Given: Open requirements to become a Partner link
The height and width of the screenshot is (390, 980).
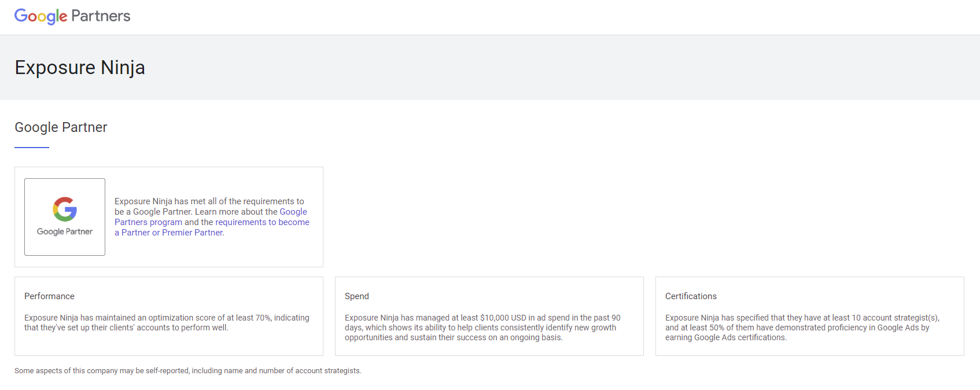Looking at the screenshot, I should 212,227.
